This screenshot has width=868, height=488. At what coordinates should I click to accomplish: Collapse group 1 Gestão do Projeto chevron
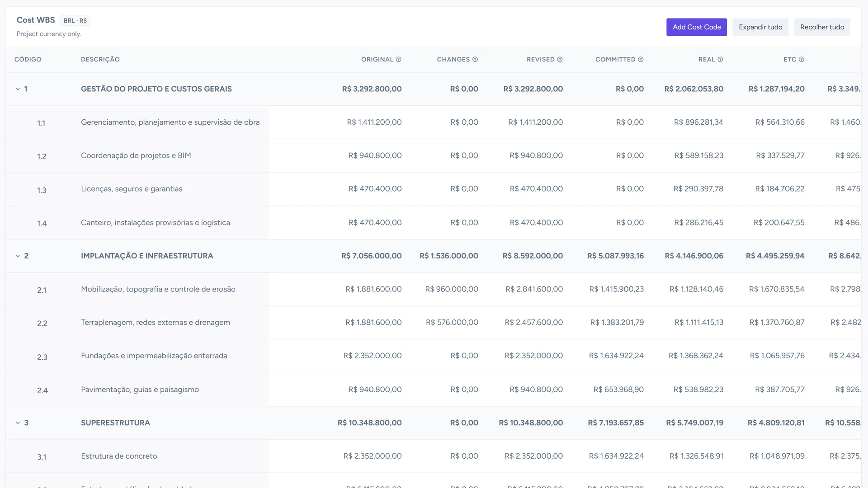(x=18, y=89)
